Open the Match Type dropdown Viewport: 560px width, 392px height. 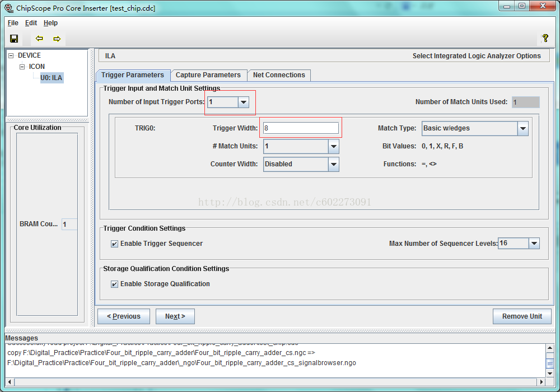click(x=523, y=129)
